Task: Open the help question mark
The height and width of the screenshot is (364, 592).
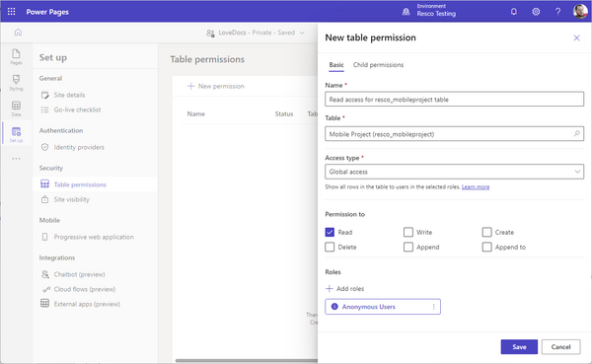Action: (557, 12)
